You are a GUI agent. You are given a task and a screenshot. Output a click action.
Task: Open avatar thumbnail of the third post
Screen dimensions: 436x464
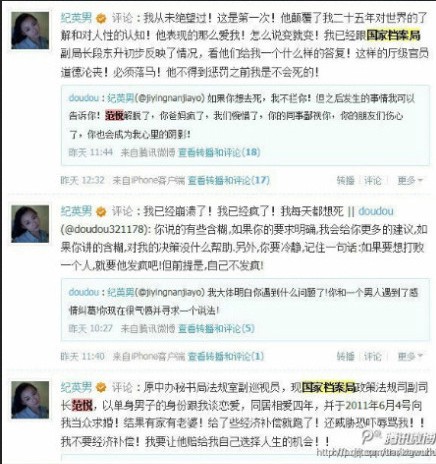point(30,400)
